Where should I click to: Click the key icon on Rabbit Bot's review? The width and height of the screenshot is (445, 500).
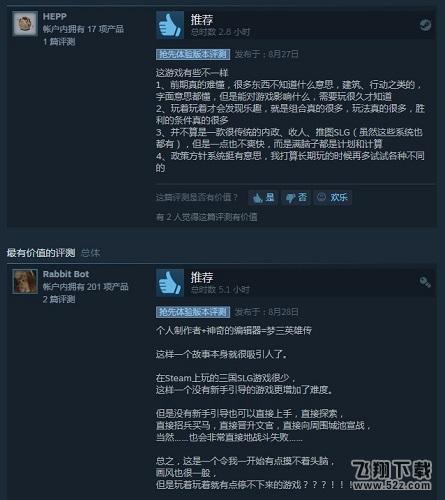tap(425, 282)
